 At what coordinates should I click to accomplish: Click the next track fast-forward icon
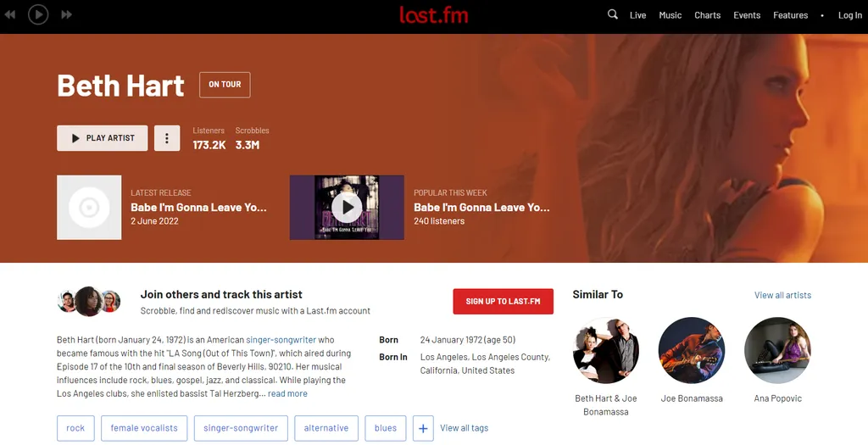(x=66, y=14)
